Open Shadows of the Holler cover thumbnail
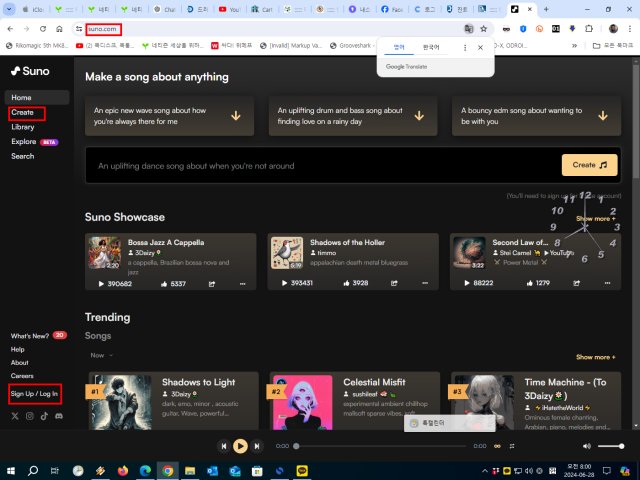Screen dimensions: 640x480 287,253
